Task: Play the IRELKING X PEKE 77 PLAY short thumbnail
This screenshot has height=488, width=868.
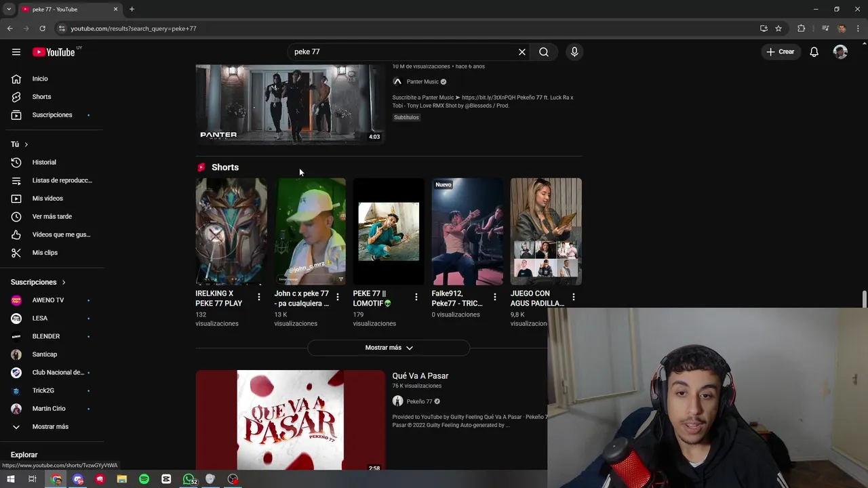Action: (x=231, y=231)
